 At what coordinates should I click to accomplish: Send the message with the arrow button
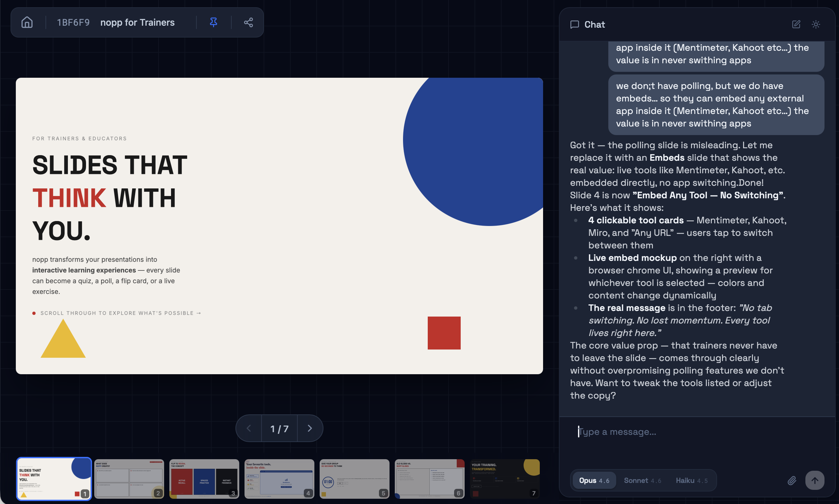tap(815, 480)
